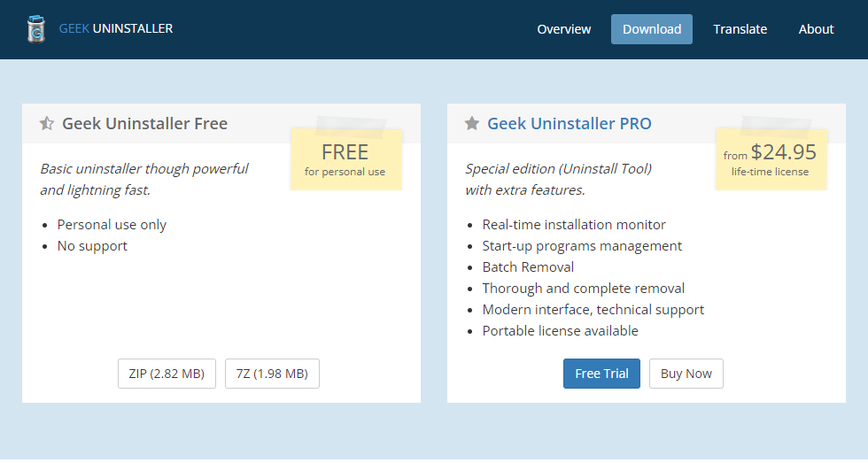This screenshot has width=868, height=463.
Task: Click the half-star icon beside Geek Uninstaller Free
Action: (x=47, y=123)
